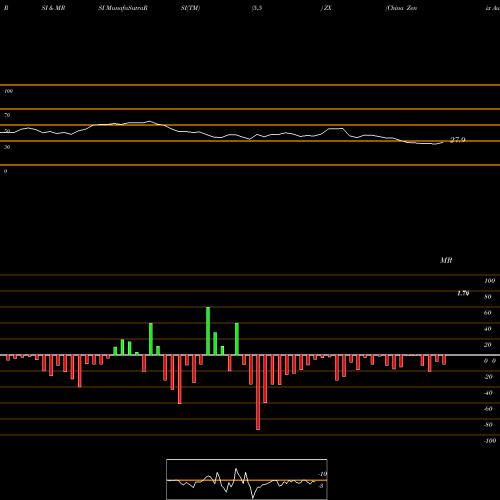Click the 30 level label on the RSI axis
The width and height of the screenshot is (500, 500).
[7, 147]
